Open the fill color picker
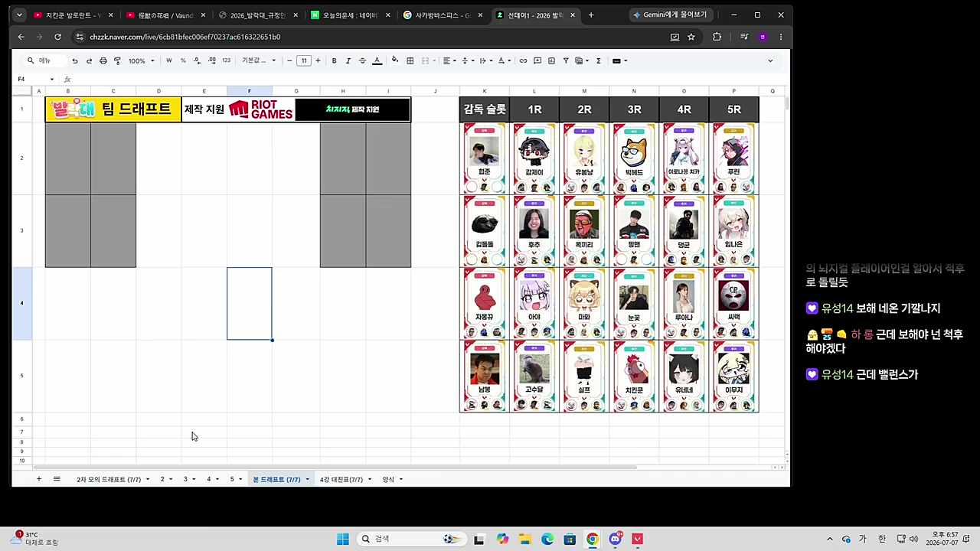This screenshot has width=980, height=551. (x=395, y=60)
